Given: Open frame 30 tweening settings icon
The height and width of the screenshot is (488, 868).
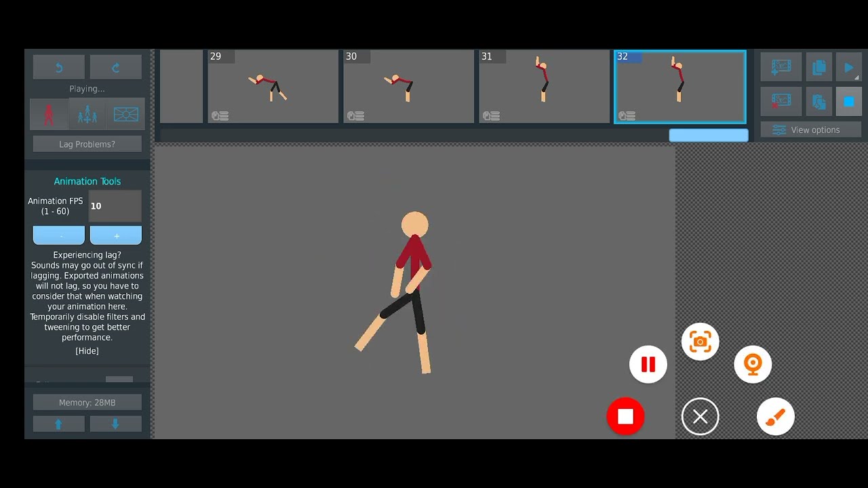Looking at the screenshot, I should 355,116.
